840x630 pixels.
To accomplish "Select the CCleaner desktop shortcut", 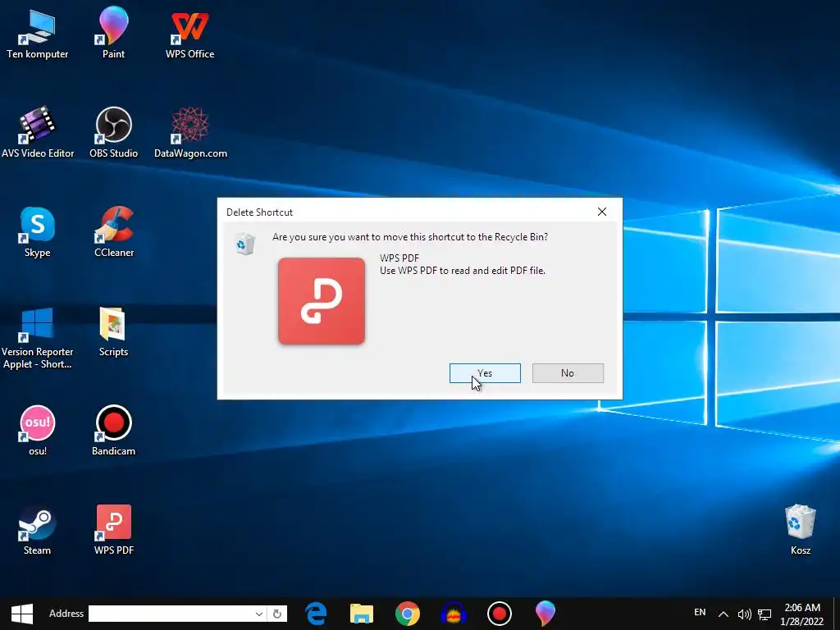I will click(x=113, y=232).
